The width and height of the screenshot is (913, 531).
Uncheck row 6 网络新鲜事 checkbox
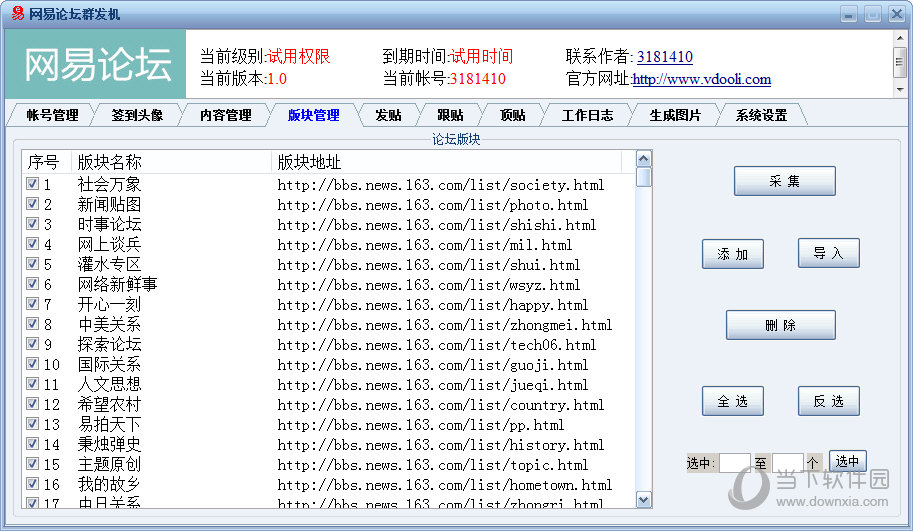(33, 284)
